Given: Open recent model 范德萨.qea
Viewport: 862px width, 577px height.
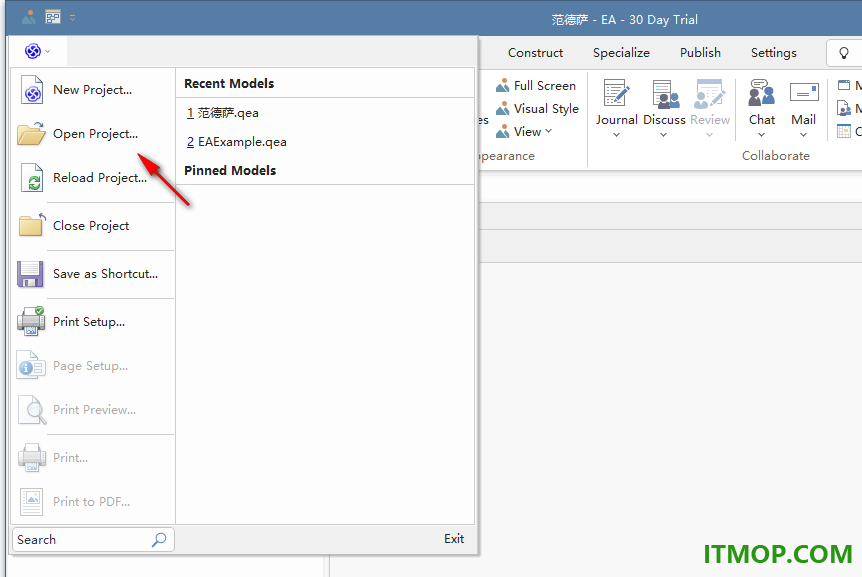Looking at the screenshot, I should click(223, 113).
